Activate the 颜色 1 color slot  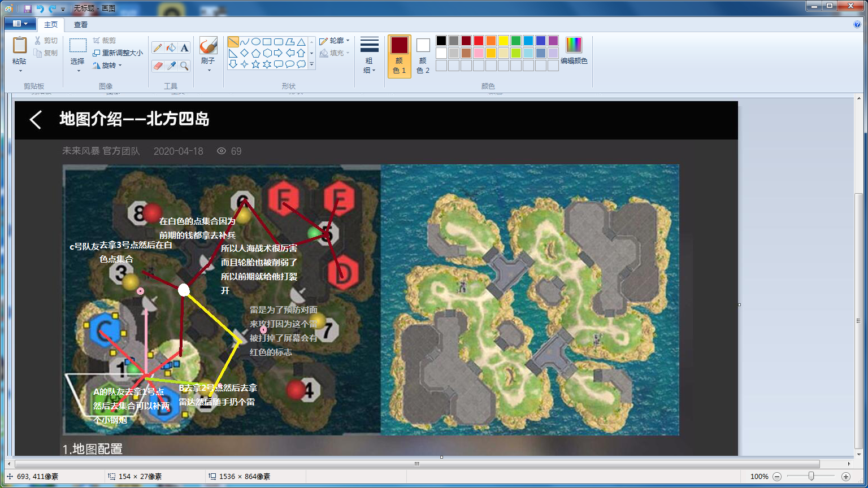click(399, 56)
